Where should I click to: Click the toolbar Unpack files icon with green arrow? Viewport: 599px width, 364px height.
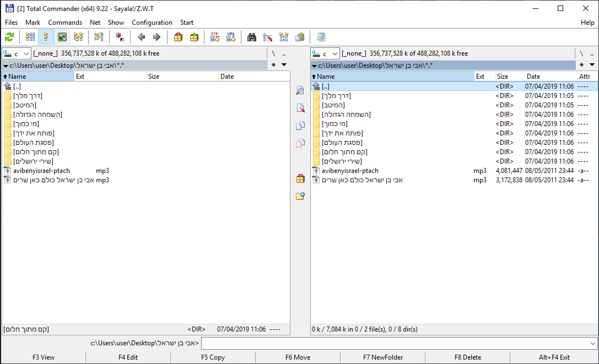(x=194, y=37)
